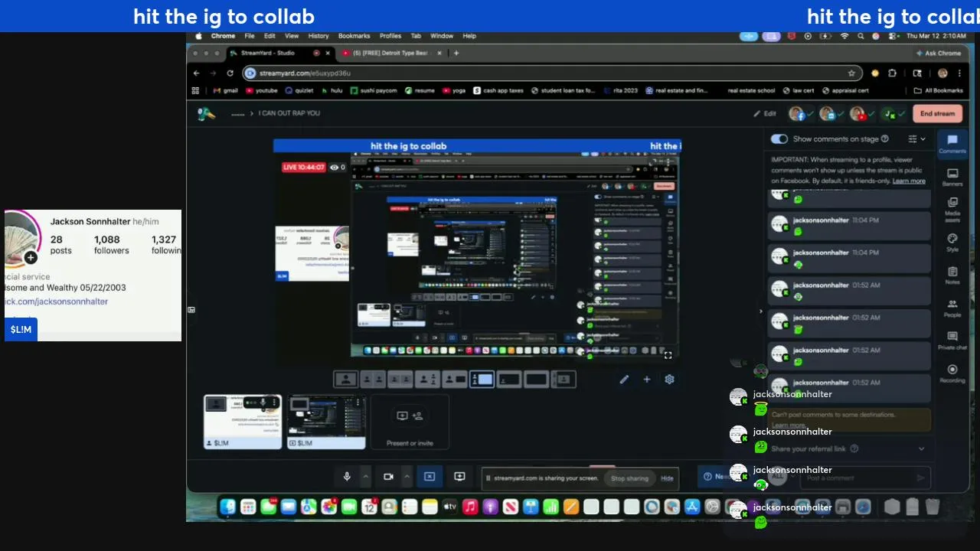The image size is (980, 551).
Task: Open the All Bookmarks folder
Action: coord(939,90)
